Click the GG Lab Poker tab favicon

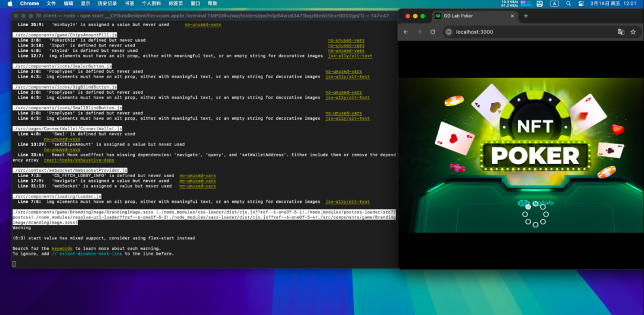438,16
